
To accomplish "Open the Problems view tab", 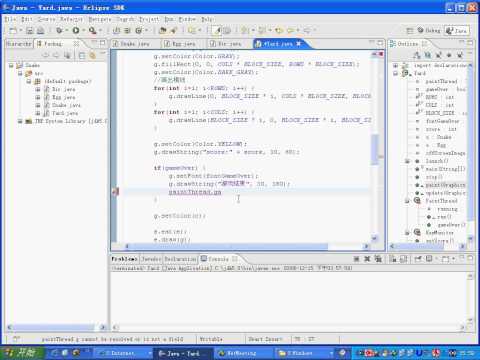I will 124,259.
